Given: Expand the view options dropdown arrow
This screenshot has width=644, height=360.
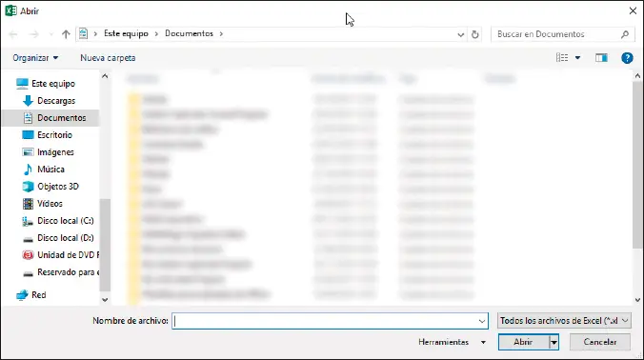Looking at the screenshot, I should 577,58.
